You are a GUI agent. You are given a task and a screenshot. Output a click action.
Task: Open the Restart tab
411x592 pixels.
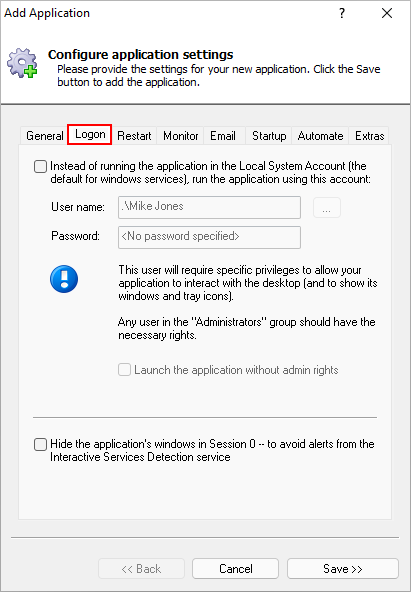click(134, 136)
